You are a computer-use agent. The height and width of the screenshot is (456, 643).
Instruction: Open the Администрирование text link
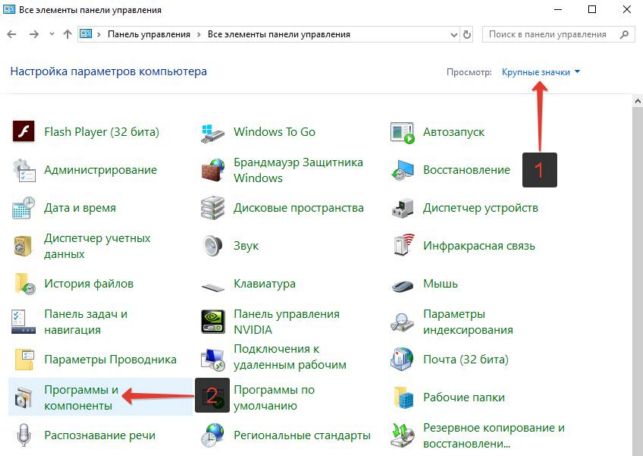(x=100, y=170)
